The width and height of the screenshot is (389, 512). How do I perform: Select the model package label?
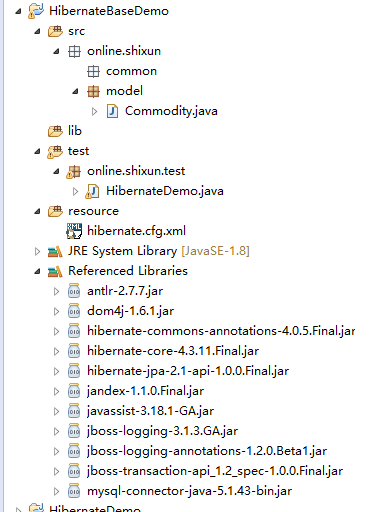pyautogui.click(x=124, y=91)
